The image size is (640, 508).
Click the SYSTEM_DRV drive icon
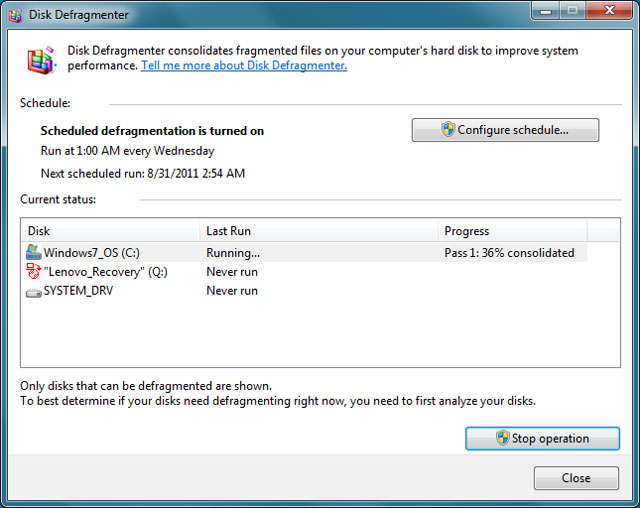[34, 291]
